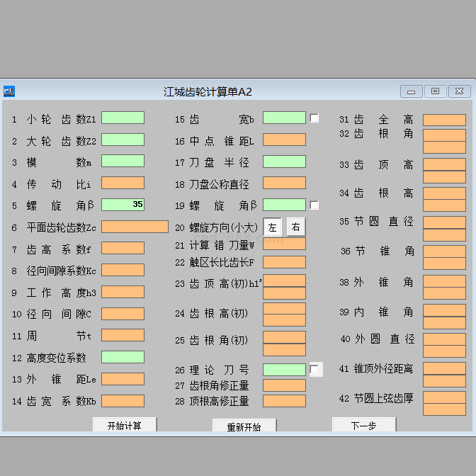Enable the checkbox next to row 19 螺旋角β

coord(314,205)
